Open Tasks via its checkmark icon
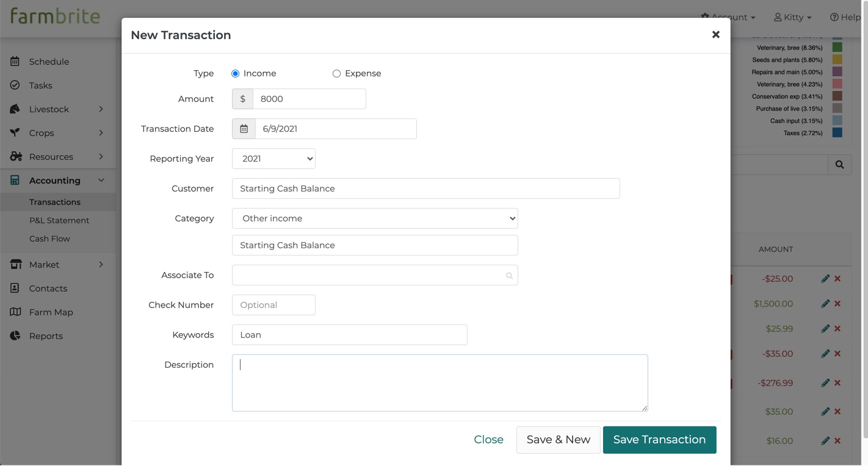The height and width of the screenshot is (466, 868). pyautogui.click(x=15, y=85)
